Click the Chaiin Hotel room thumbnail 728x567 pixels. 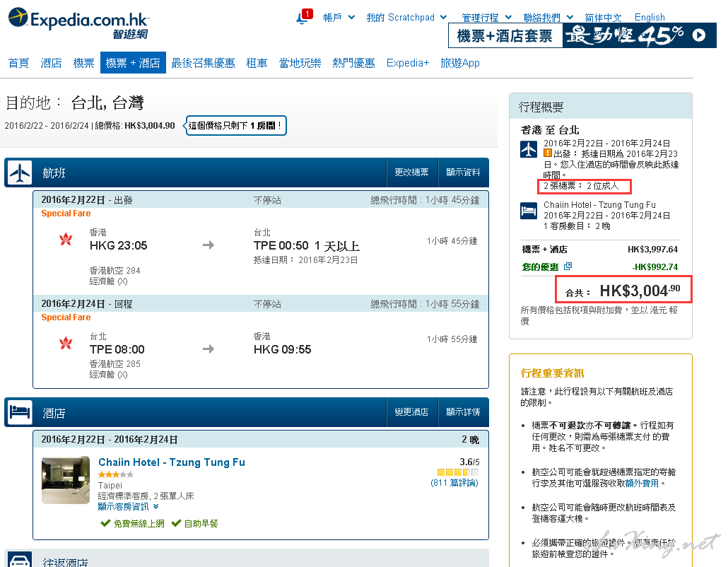[66, 480]
